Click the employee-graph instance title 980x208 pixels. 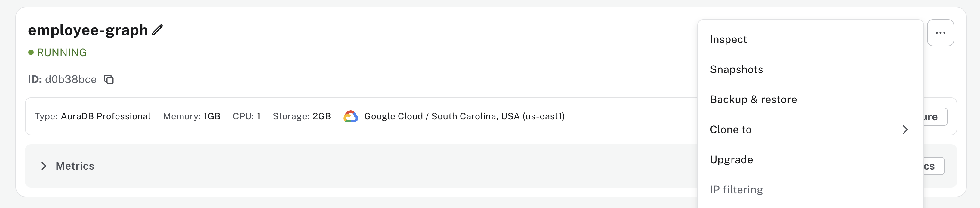pos(88,30)
